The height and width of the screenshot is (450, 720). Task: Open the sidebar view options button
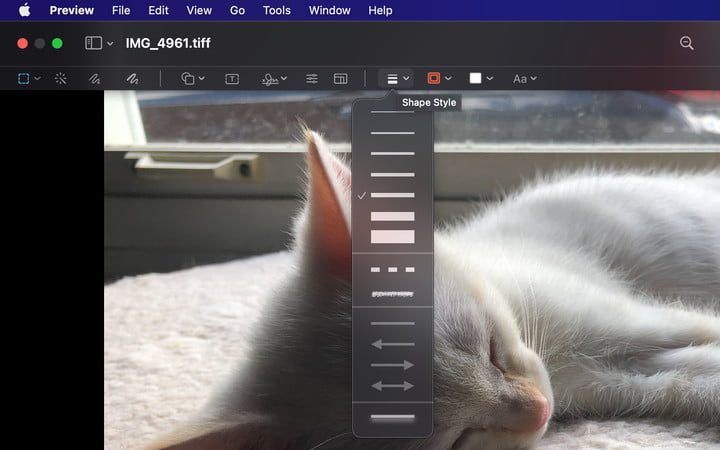98,43
